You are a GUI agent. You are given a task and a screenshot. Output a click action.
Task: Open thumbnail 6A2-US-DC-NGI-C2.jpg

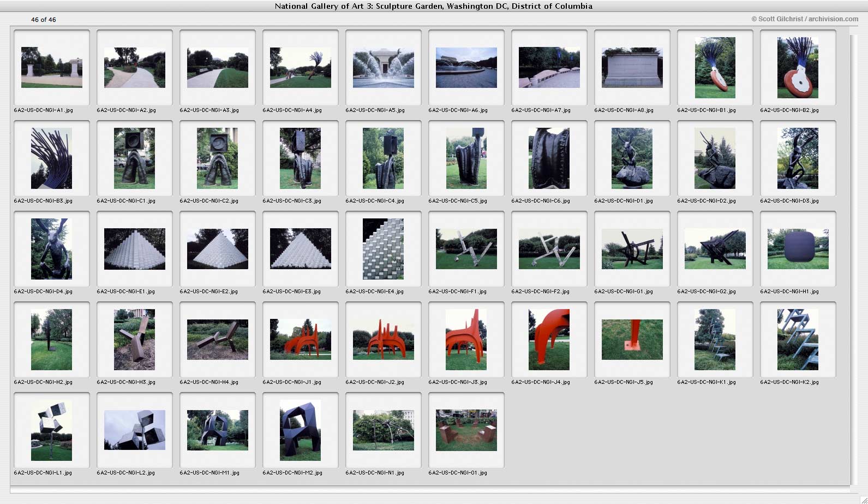(x=218, y=158)
